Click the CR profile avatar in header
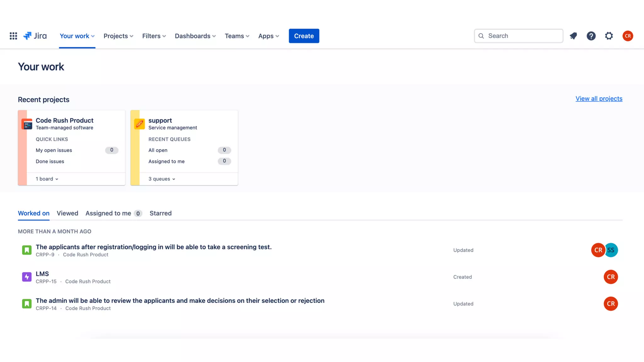 pyautogui.click(x=628, y=36)
